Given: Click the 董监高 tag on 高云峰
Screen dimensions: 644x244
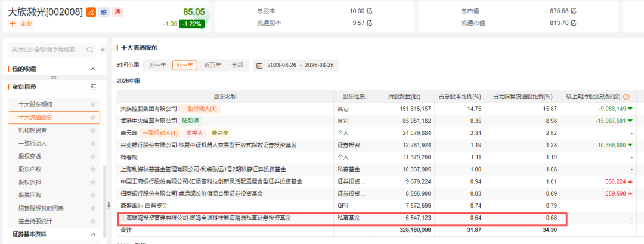Looking at the screenshot, I should pos(219,132).
